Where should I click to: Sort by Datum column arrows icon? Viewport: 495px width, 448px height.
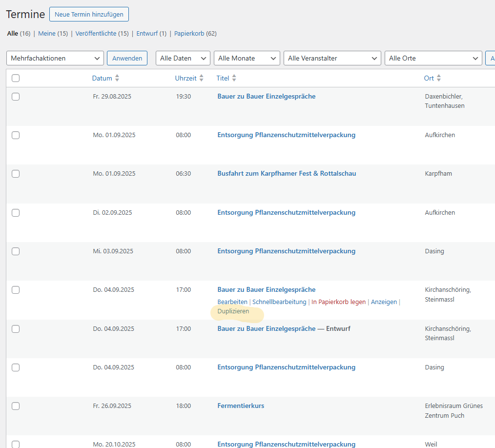click(x=117, y=78)
